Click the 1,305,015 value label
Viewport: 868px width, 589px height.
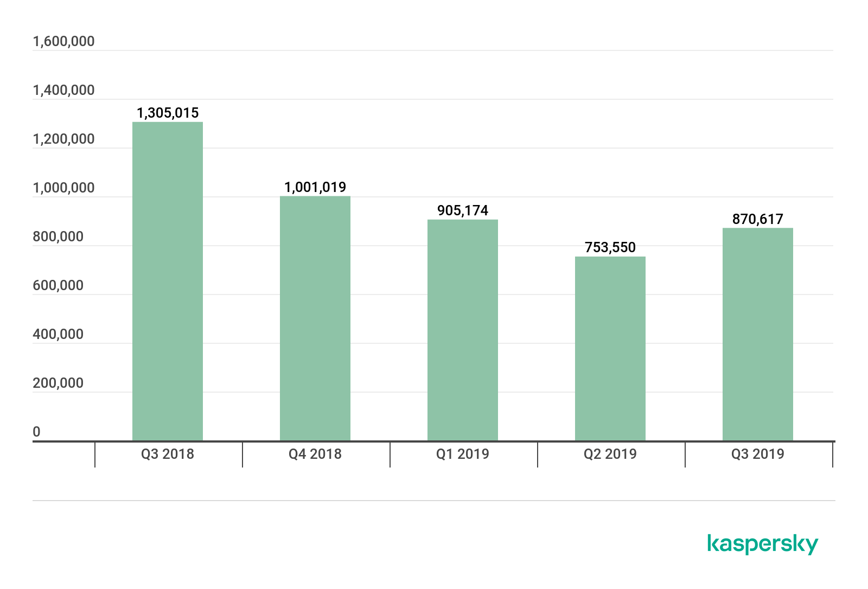(168, 113)
